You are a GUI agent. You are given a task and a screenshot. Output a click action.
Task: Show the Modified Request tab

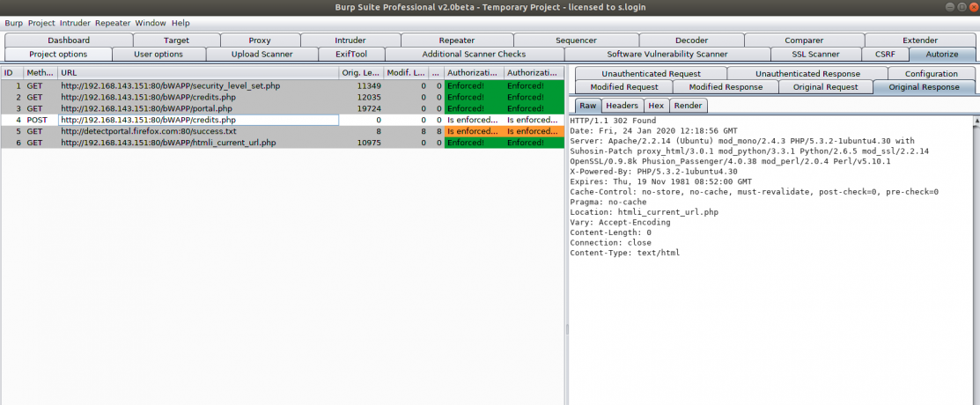tap(623, 87)
